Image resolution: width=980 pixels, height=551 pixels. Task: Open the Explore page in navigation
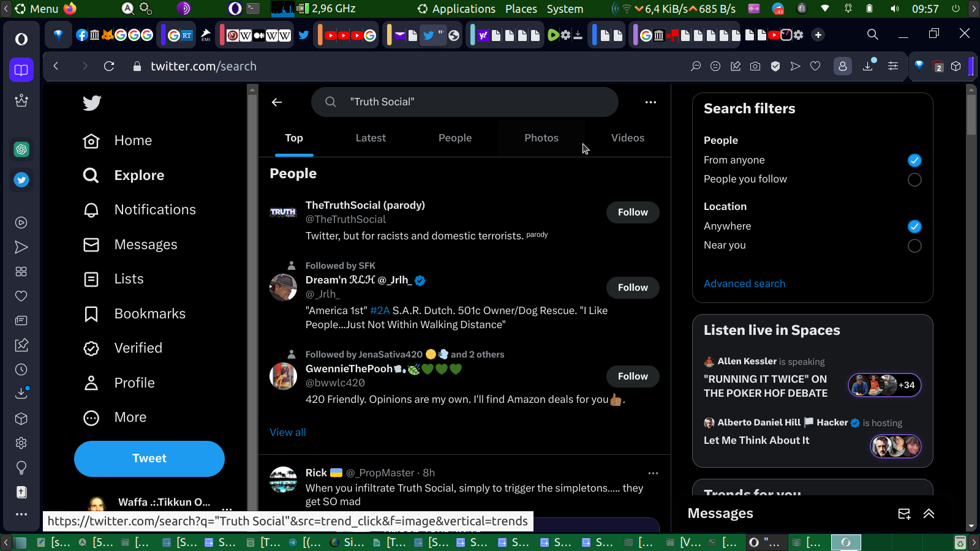tap(124, 176)
